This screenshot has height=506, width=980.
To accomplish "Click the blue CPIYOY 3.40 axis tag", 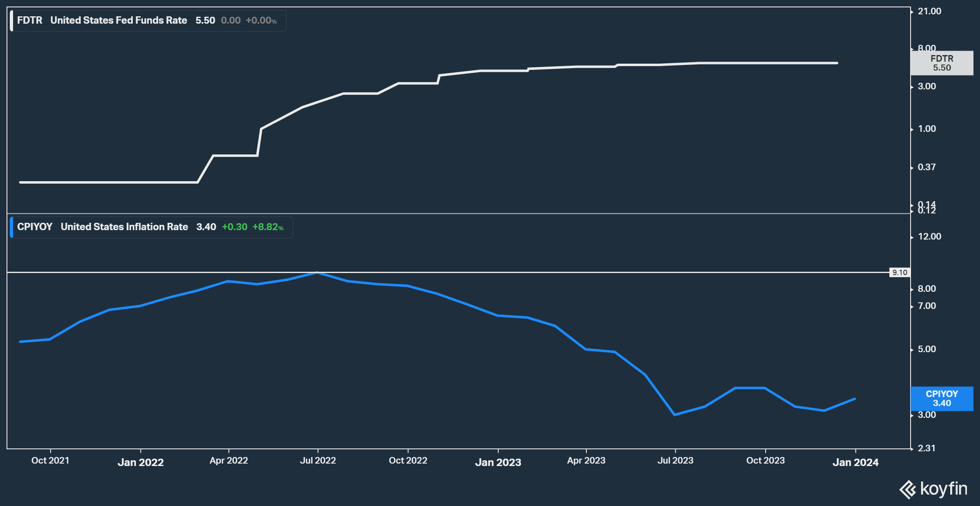I will [942, 399].
